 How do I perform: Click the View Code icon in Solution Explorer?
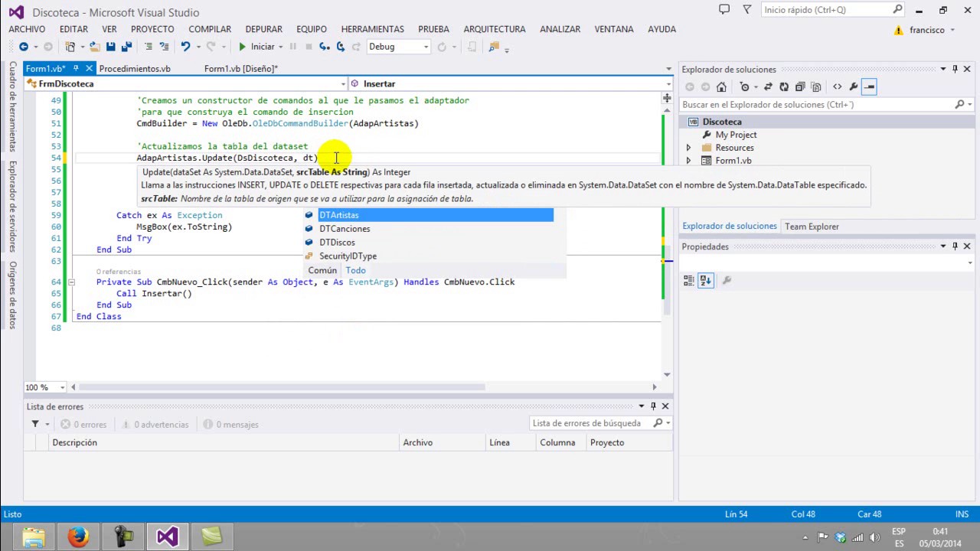[x=837, y=86]
